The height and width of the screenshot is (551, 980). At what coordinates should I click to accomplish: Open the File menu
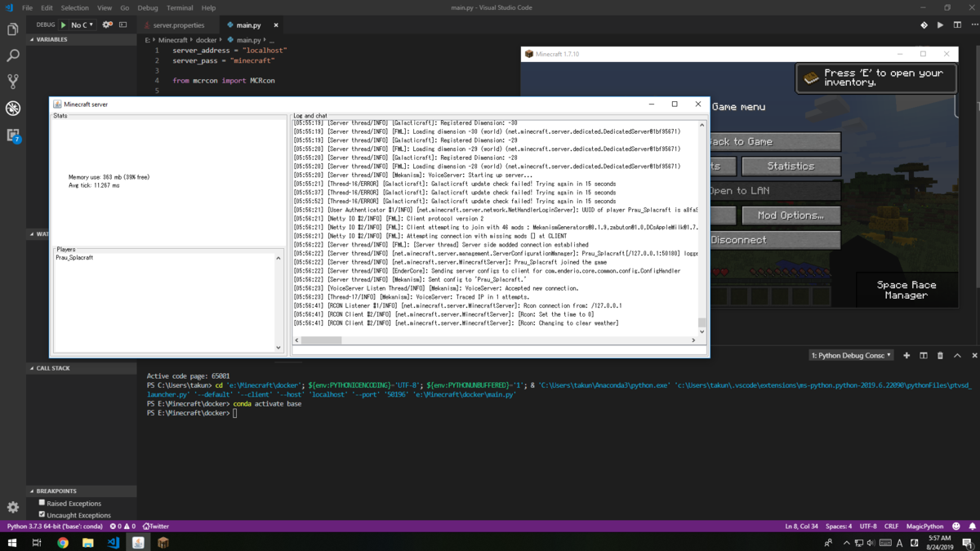(x=27, y=7)
